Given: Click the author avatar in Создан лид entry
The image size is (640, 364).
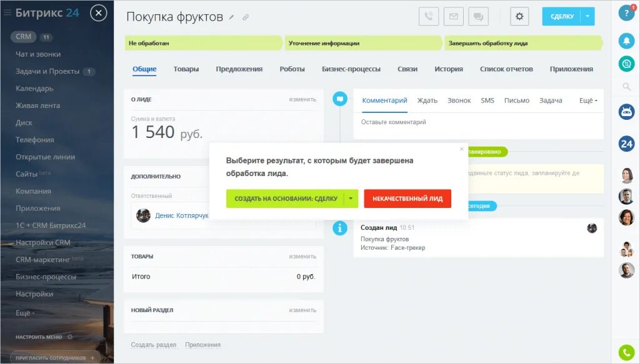Looking at the screenshot, I should tap(592, 229).
